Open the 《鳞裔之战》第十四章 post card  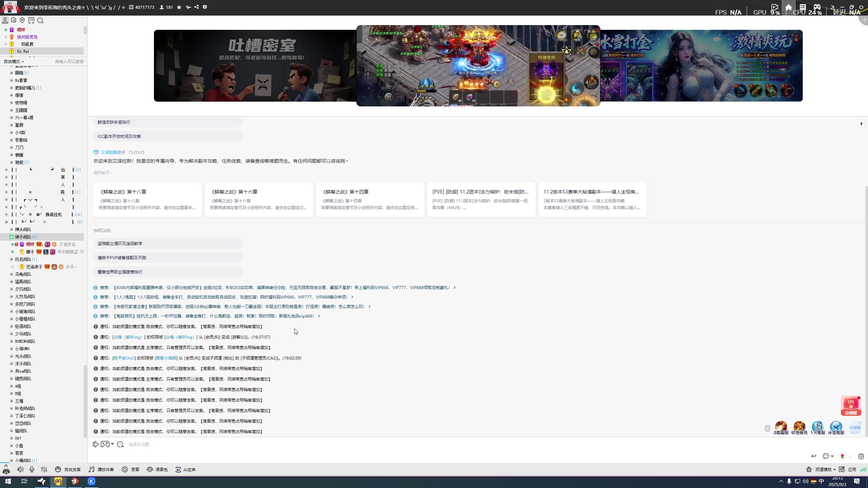(370, 200)
